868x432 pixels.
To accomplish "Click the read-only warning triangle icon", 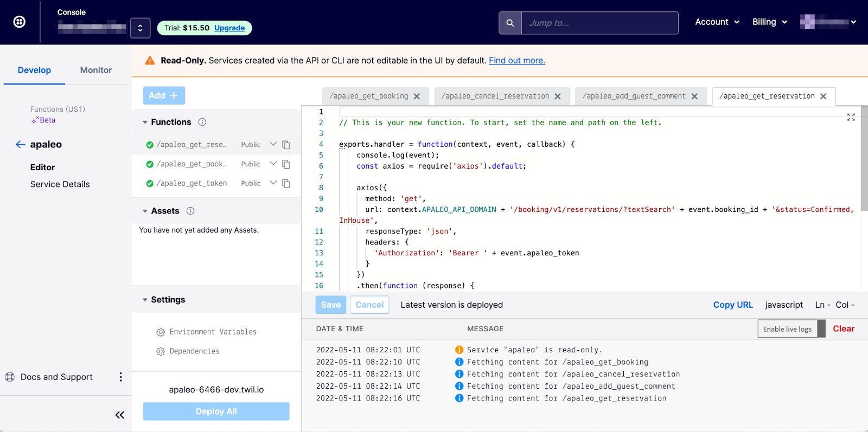I will click(x=150, y=61).
